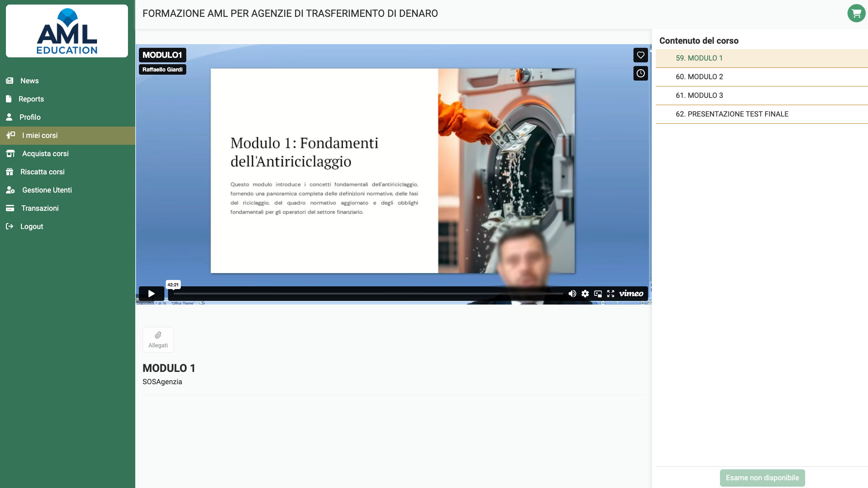Open News in the sidebar
Image resolution: width=868 pixels, height=488 pixels.
coord(30,81)
